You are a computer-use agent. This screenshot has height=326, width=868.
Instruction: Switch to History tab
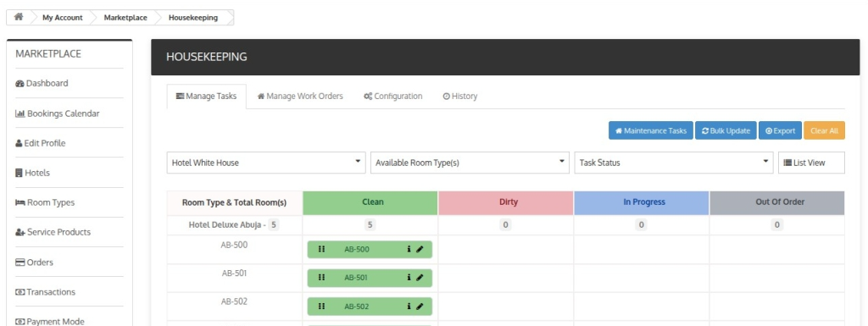coord(460,97)
